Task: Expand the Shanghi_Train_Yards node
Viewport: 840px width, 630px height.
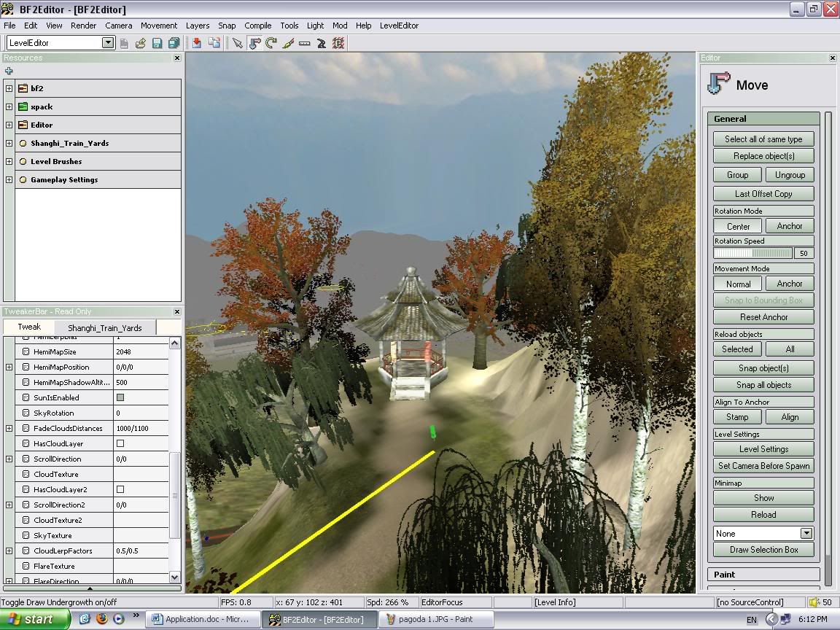Action: coord(9,143)
